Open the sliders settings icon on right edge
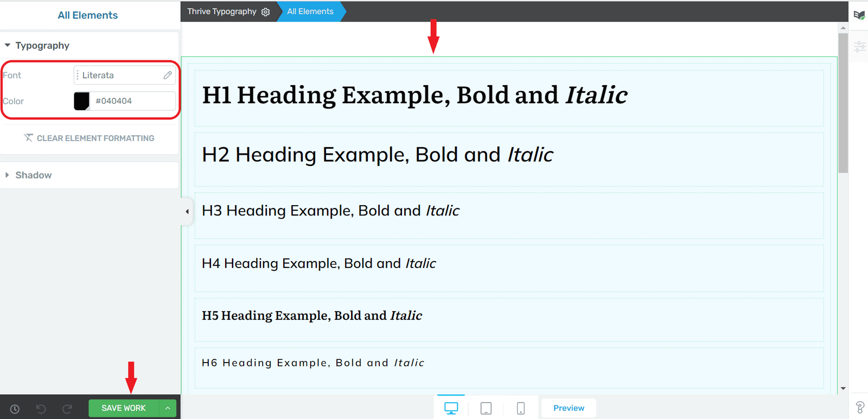868x419 pixels. pyautogui.click(x=860, y=47)
